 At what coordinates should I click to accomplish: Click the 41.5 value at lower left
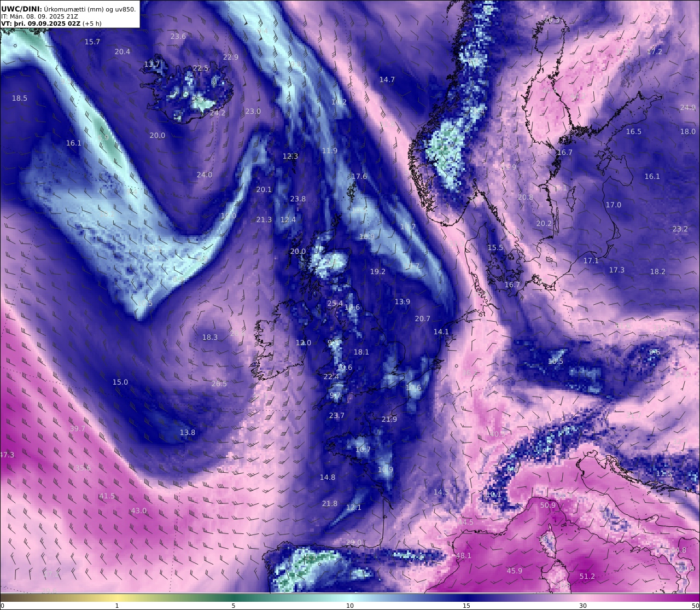pos(107,496)
